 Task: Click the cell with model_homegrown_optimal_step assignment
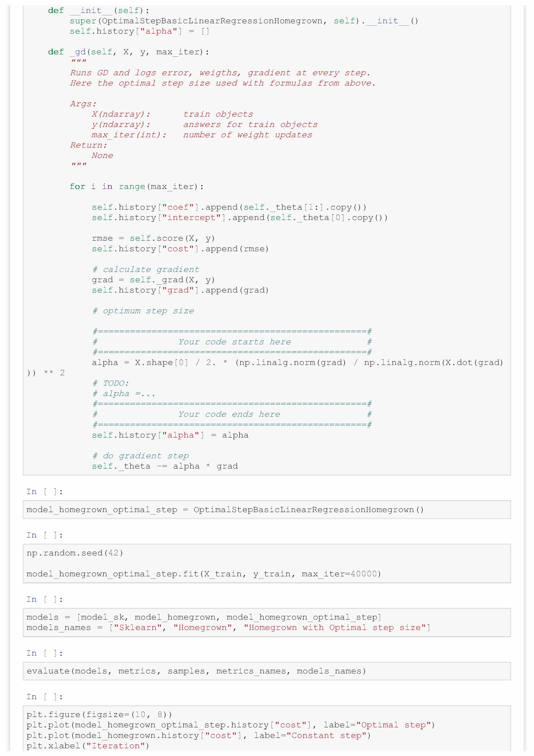coord(225,510)
